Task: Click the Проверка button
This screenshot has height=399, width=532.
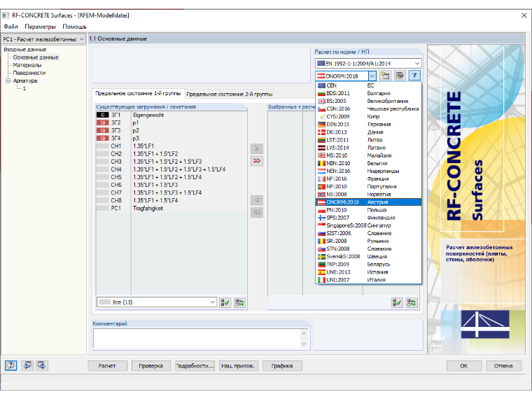Action: pos(150,365)
